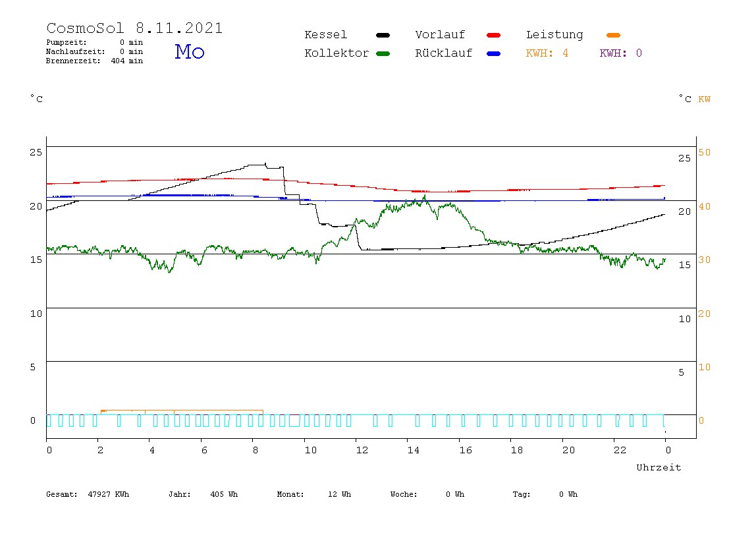This screenshot has height=535, width=756.
Task: Select the "Rücklauf" legend label
Action: click(x=444, y=53)
